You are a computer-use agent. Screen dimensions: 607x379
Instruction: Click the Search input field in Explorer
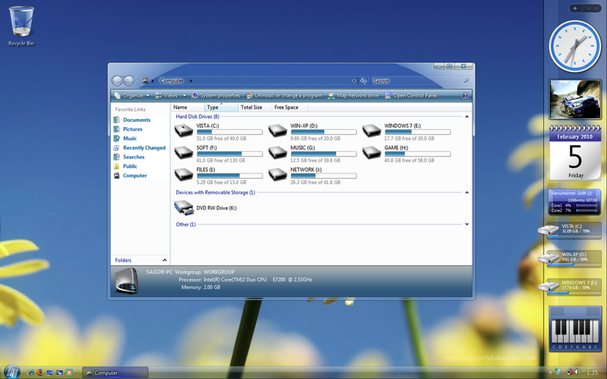417,81
